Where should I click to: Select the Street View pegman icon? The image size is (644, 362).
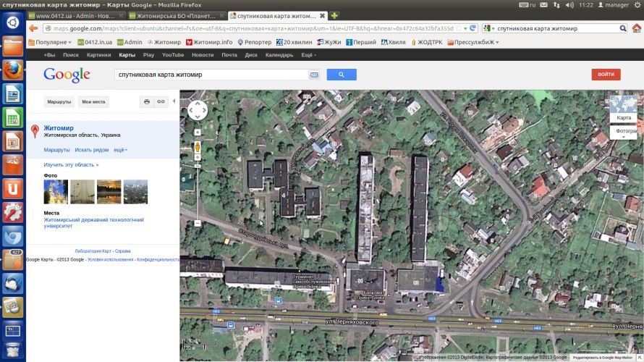point(198,147)
